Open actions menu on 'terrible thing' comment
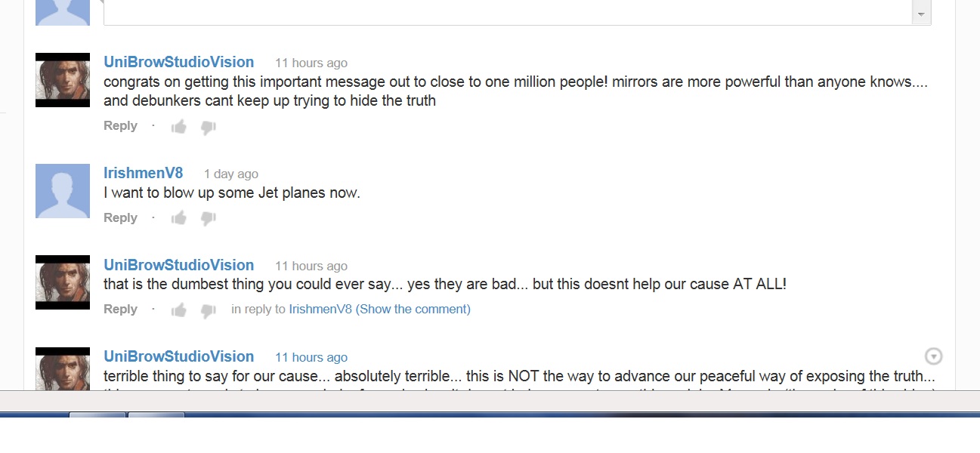The image size is (980, 453). point(934,356)
